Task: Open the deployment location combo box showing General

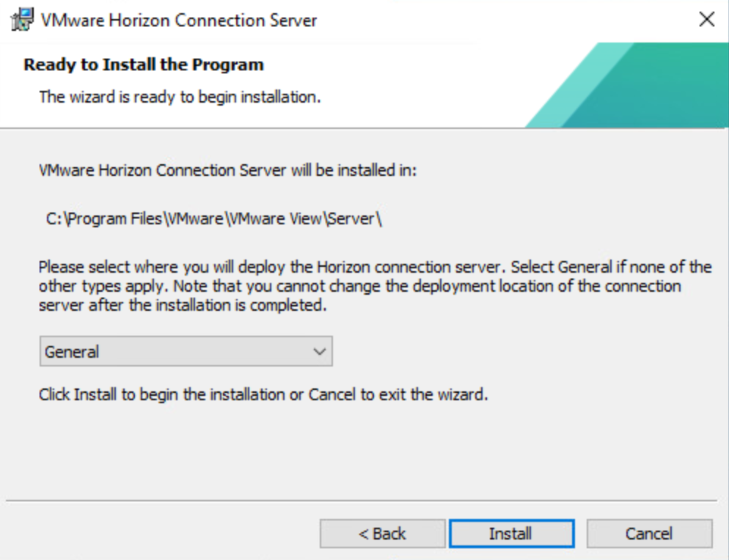Action: point(186,352)
